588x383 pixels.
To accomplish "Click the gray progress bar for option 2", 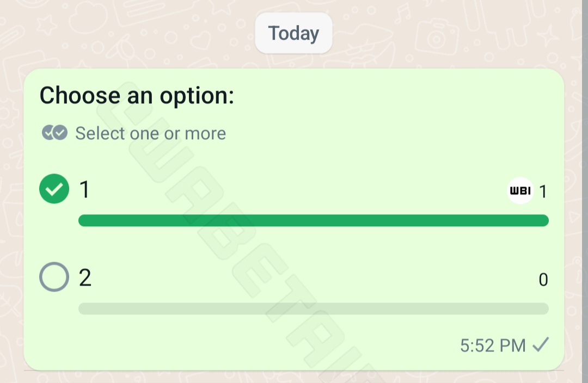I will coord(313,308).
